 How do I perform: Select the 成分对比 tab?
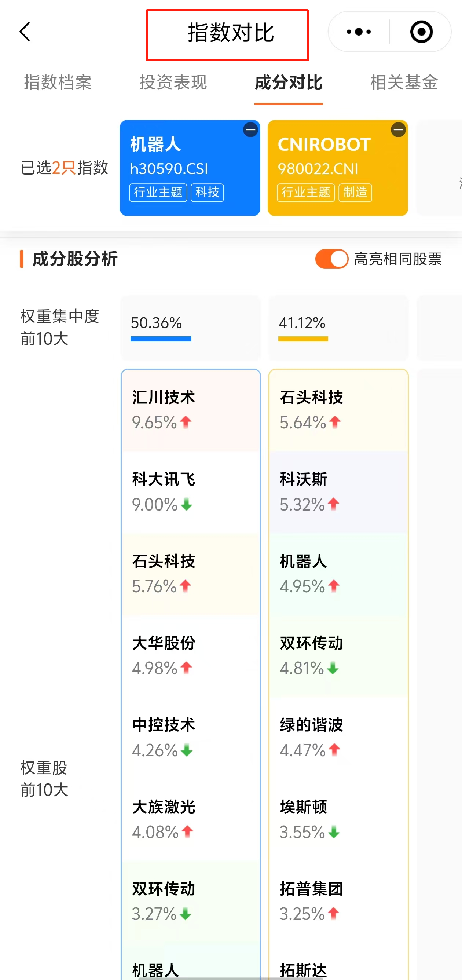click(x=289, y=83)
